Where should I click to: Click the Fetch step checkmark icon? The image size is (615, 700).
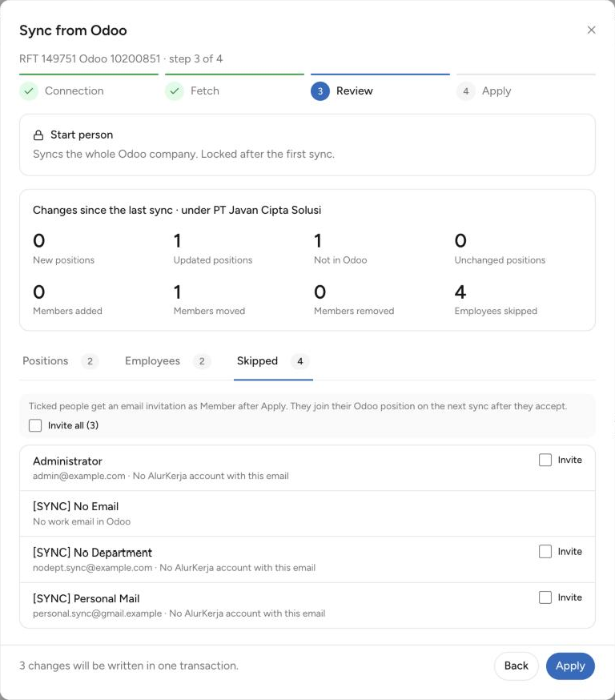point(175,91)
